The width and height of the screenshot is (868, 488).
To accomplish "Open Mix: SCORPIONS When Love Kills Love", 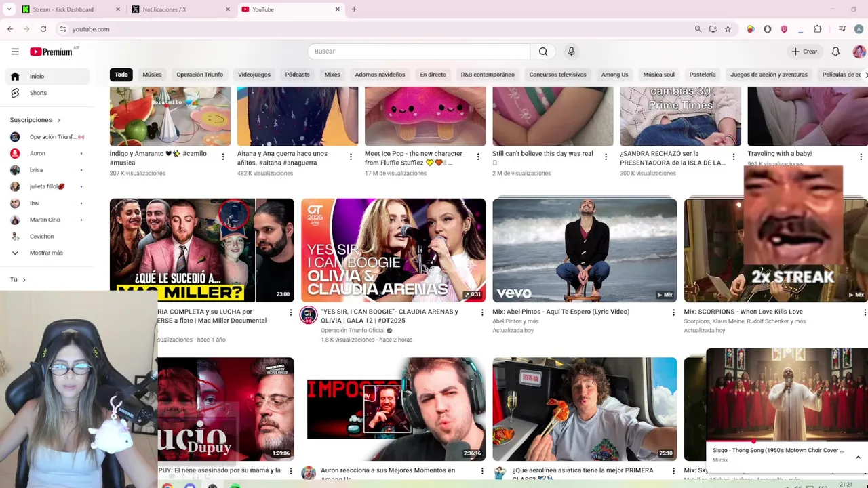I will [743, 312].
